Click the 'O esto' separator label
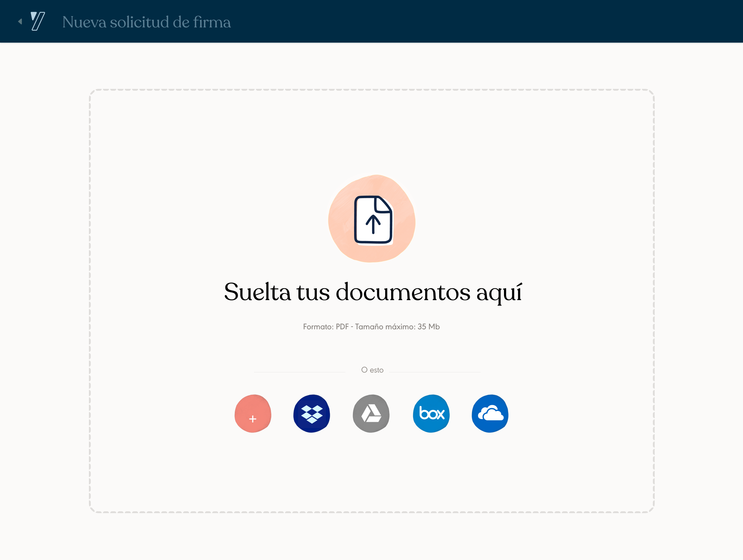Image resolution: width=743 pixels, height=560 pixels. 372,370
